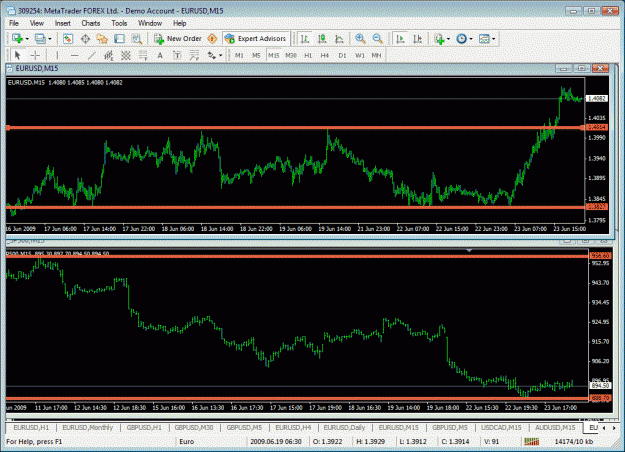
Task: Select the Crosshair tool
Action: (35, 55)
